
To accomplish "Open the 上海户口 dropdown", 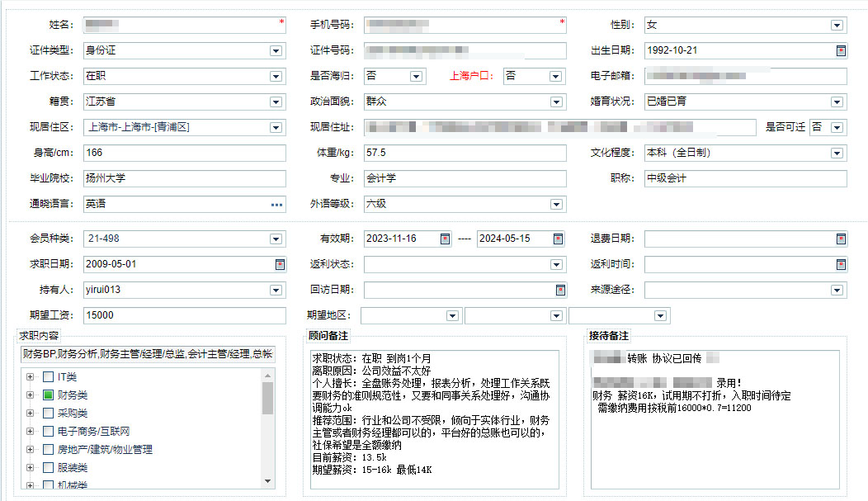I will 556,77.
